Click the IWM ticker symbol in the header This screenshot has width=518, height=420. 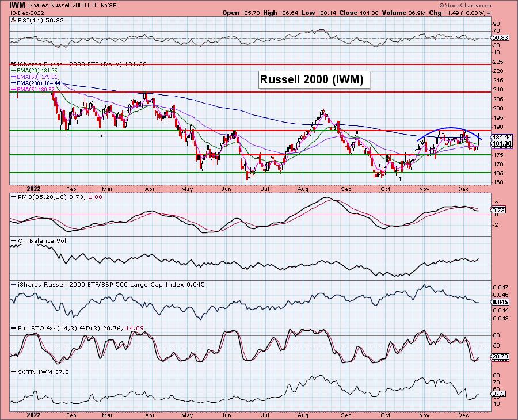pyautogui.click(x=17, y=5)
